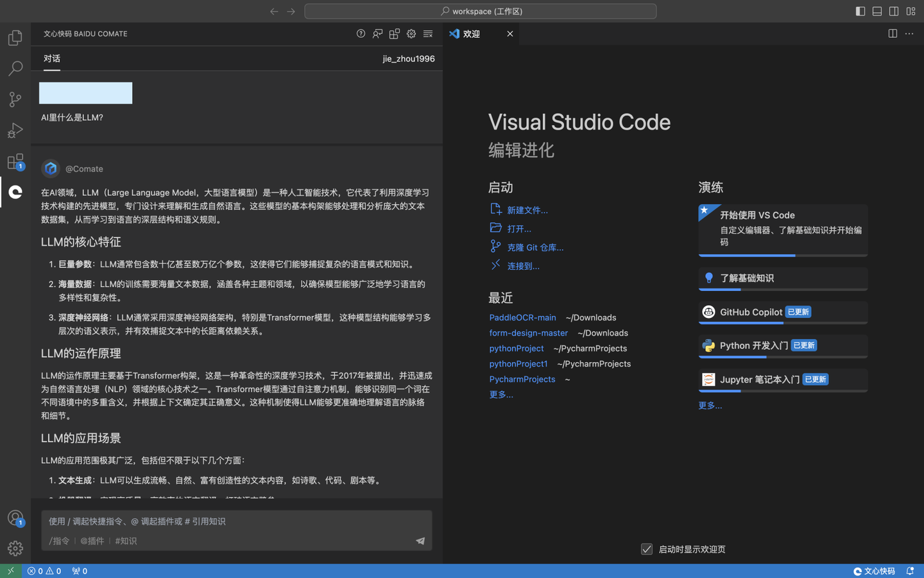Viewport: 924px width, 578px height.
Task: Toggle the bottom panel visibility
Action: [877, 12]
